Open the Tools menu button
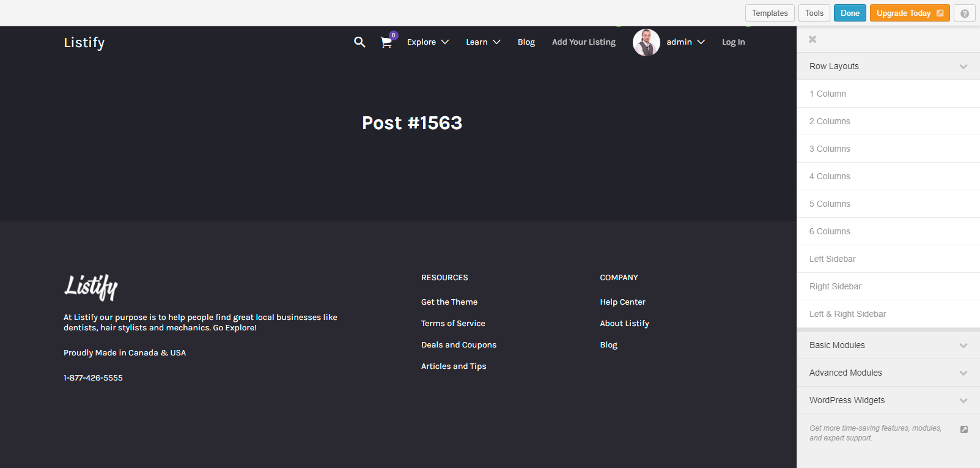 [x=814, y=13]
